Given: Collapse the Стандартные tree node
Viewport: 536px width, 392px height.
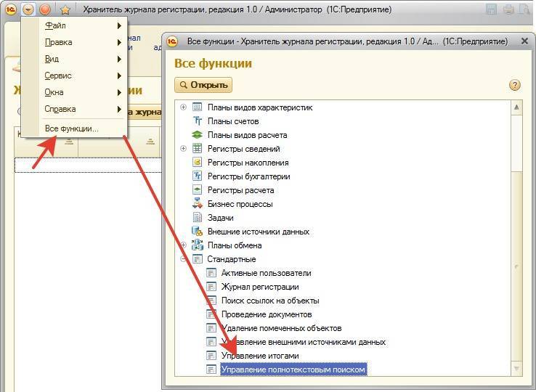Looking at the screenshot, I should click(184, 259).
